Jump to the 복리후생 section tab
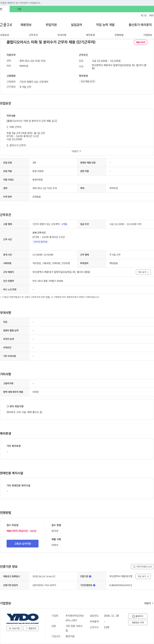The image size is (154, 644). pyautogui.click(x=90, y=35)
